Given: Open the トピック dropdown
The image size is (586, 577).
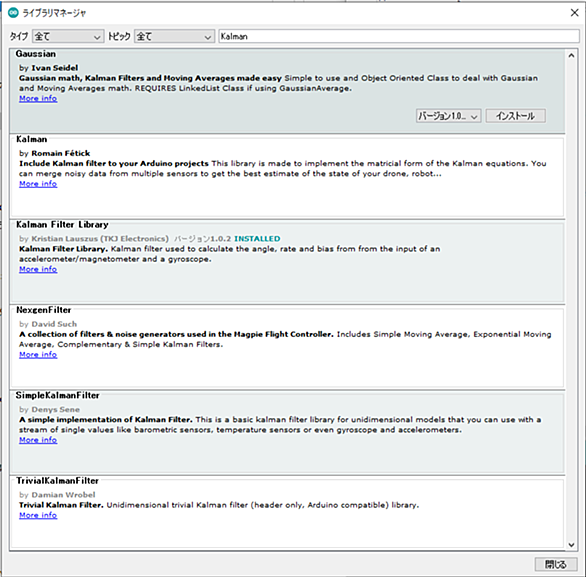Looking at the screenshot, I should (x=175, y=36).
